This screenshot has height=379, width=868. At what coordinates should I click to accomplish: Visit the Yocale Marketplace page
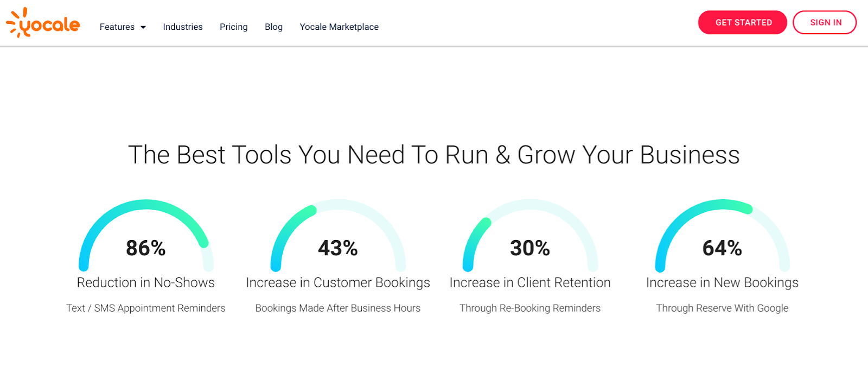pos(339,27)
